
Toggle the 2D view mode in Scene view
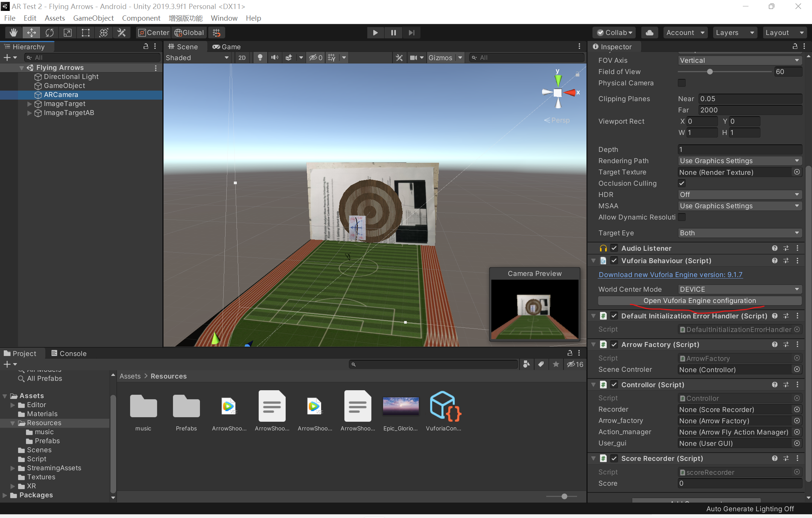(x=242, y=58)
